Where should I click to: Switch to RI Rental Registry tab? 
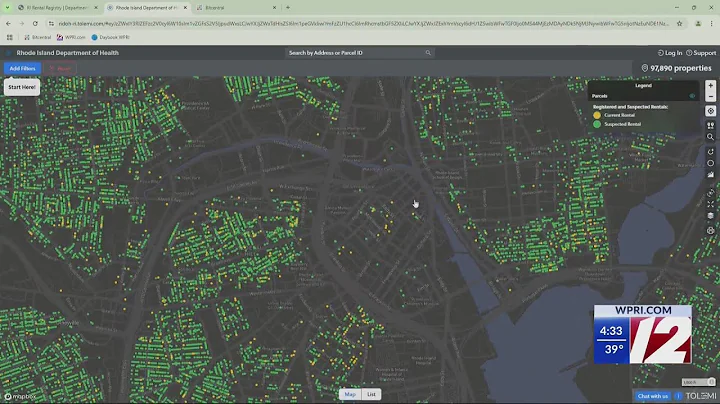click(56, 7)
